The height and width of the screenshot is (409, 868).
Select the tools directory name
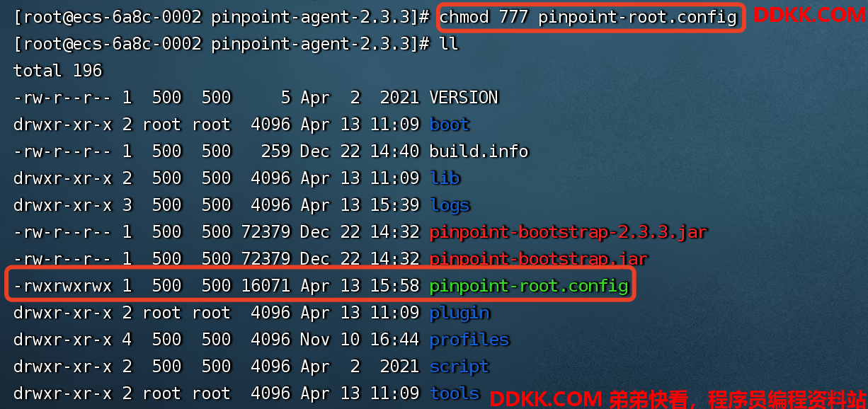(x=455, y=393)
